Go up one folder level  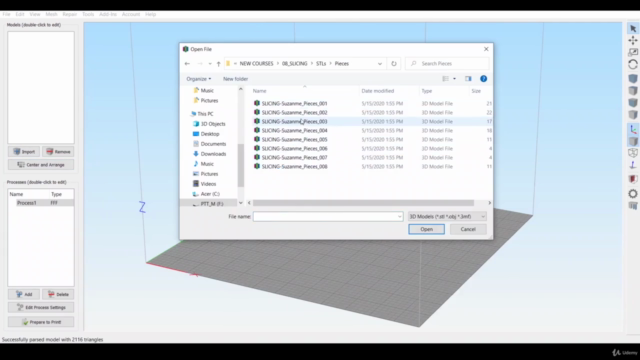218,64
